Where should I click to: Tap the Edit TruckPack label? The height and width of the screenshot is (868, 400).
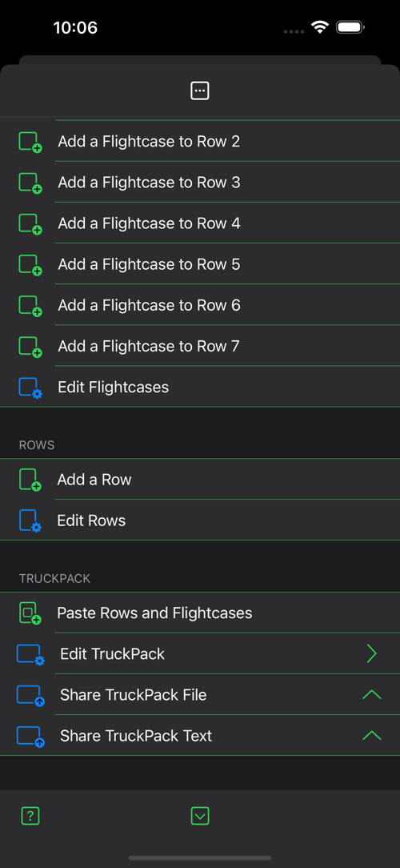point(112,654)
